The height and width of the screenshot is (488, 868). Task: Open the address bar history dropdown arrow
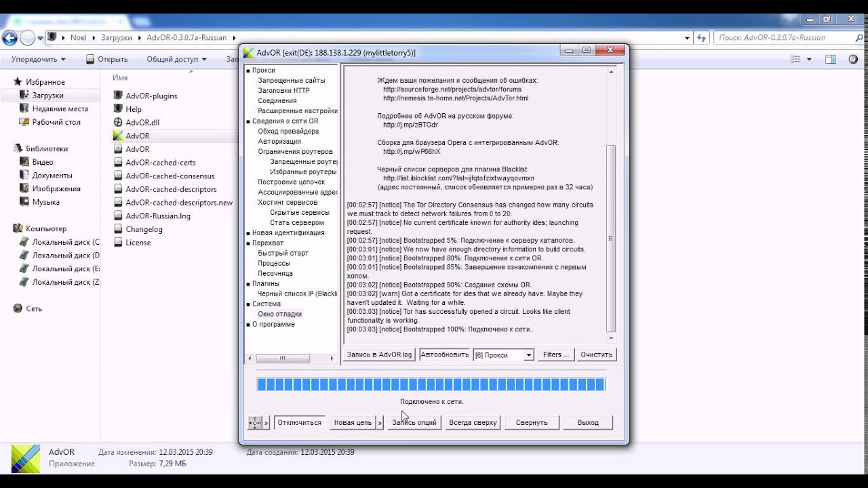click(x=686, y=38)
